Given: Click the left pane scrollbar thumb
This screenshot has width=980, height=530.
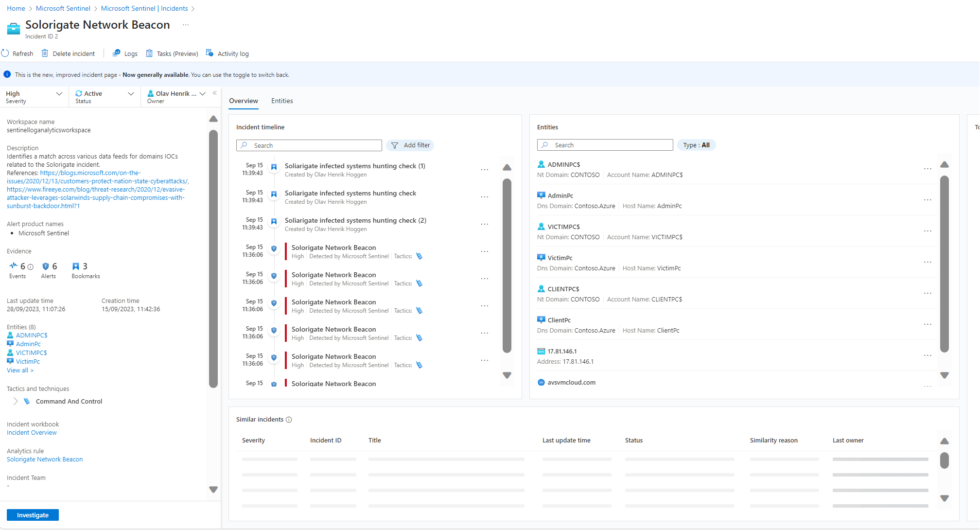Looking at the screenshot, I should click(x=213, y=259).
